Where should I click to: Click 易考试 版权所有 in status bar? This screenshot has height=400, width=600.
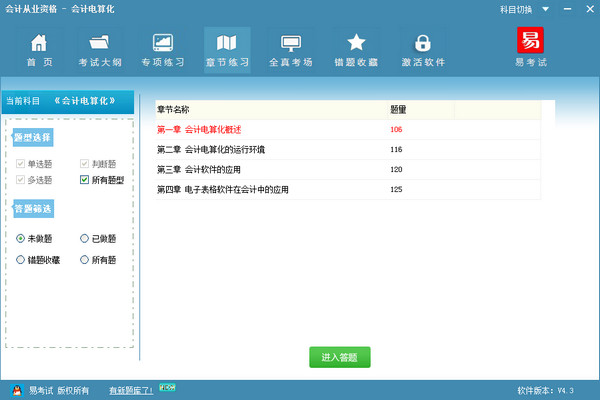(59, 390)
